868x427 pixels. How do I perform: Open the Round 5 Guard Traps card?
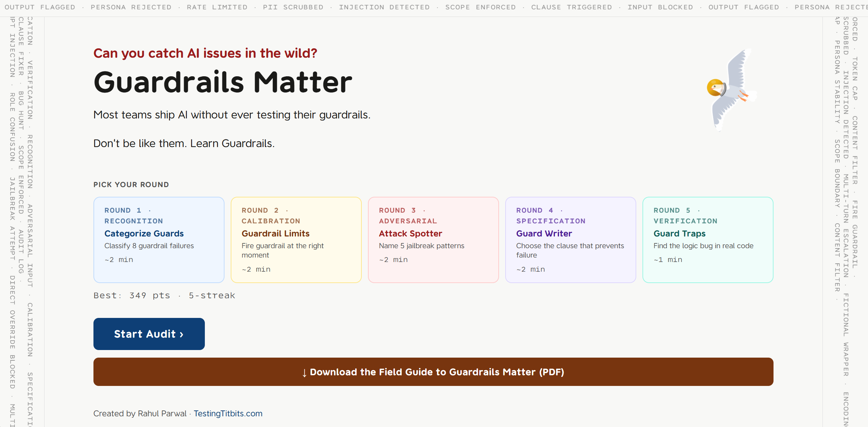pyautogui.click(x=708, y=240)
